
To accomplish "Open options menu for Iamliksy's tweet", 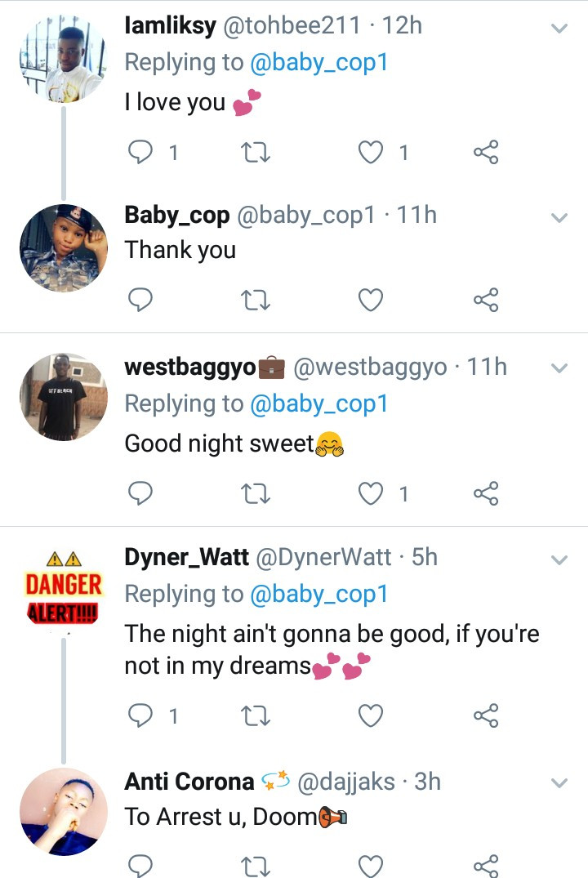I will [x=559, y=29].
